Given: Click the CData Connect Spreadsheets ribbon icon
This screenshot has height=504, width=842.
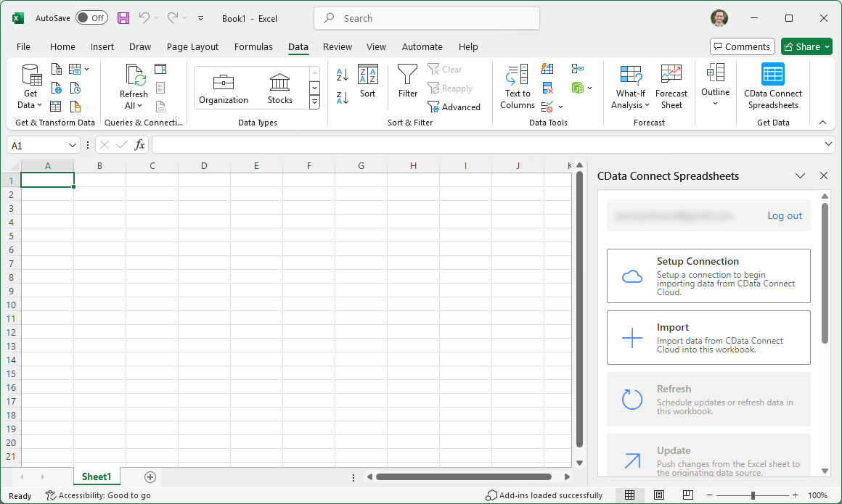Looking at the screenshot, I should pyautogui.click(x=772, y=86).
